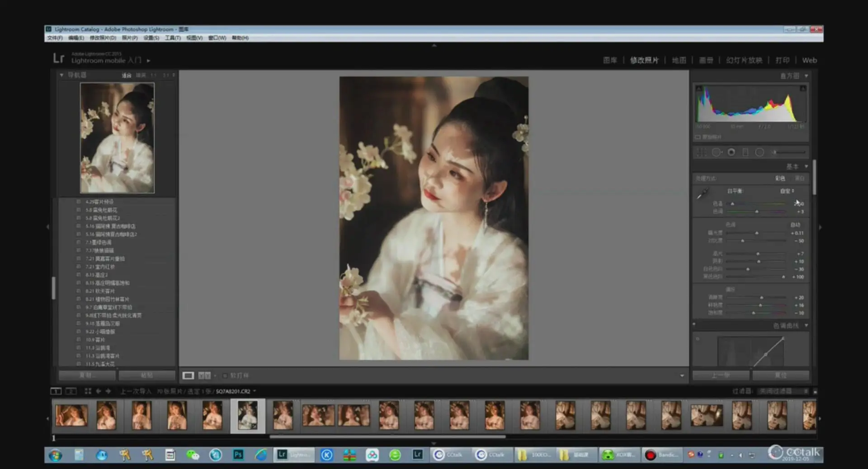This screenshot has height=469, width=868.
Task: Collapse the 色调曲线 tone curve panel
Action: pyautogui.click(x=806, y=325)
